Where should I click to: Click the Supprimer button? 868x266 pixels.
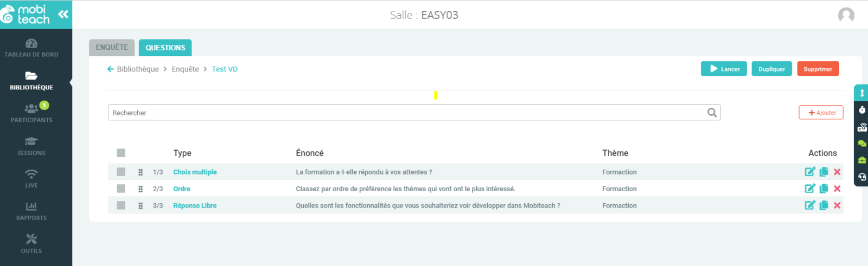(x=818, y=69)
